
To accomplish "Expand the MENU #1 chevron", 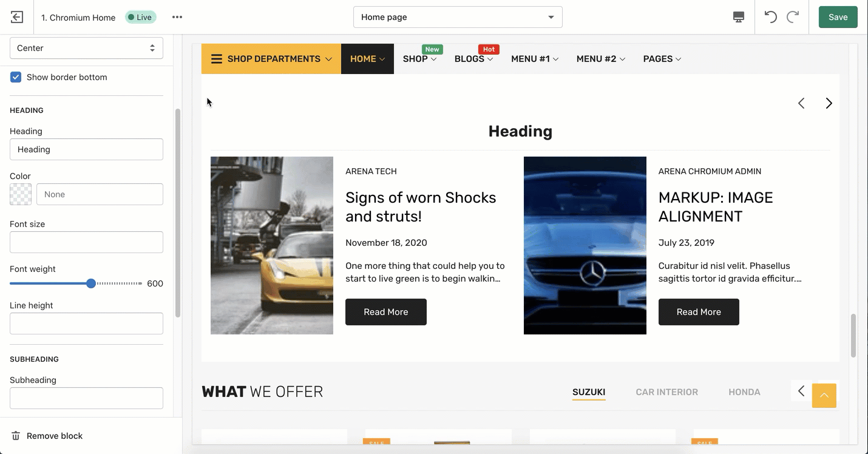I will pyautogui.click(x=556, y=59).
